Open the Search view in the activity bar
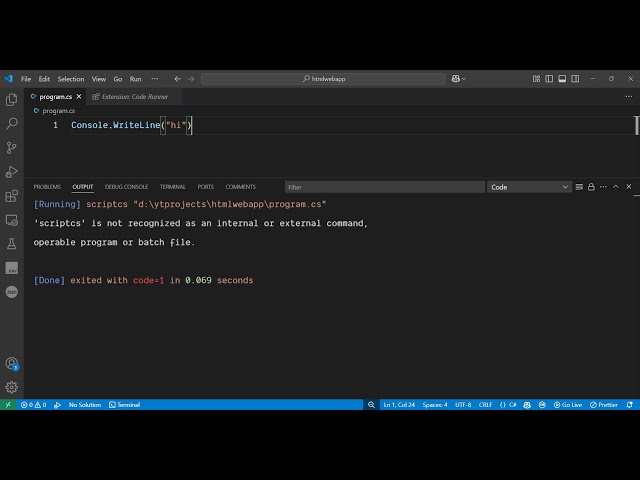This screenshot has width=640, height=480. (11, 123)
